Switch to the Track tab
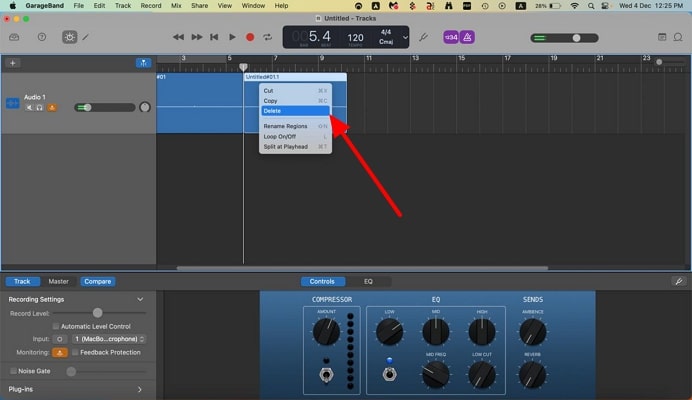This screenshot has height=400, width=692. click(22, 281)
